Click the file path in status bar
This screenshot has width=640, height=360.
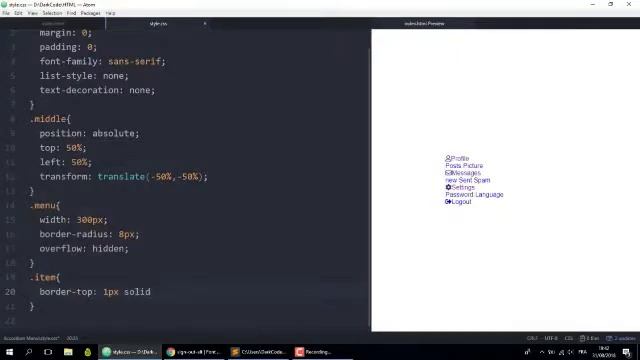pyautogui.click(x=31, y=338)
